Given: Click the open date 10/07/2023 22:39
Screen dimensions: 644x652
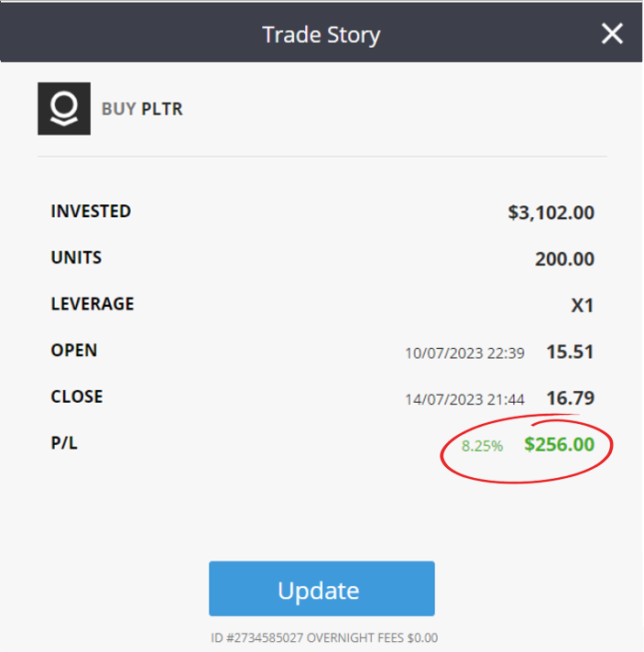Looking at the screenshot, I should [464, 353].
